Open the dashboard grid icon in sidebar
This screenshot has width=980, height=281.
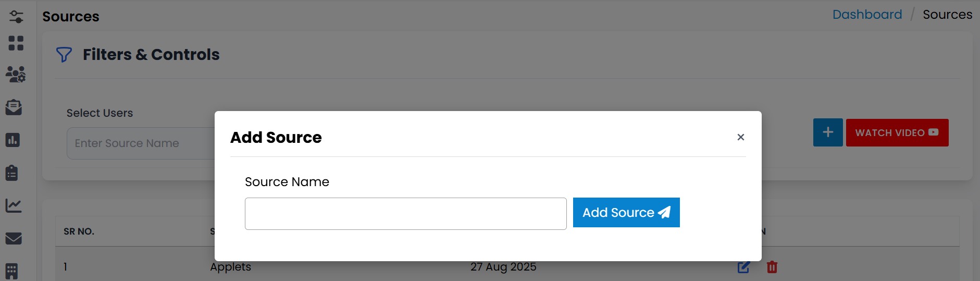(16, 43)
